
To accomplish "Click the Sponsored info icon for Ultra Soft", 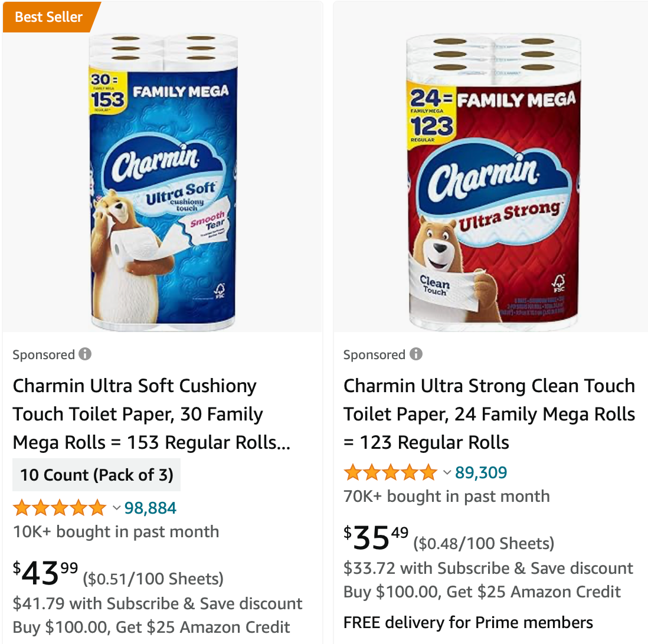I will pyautogui.click(x=85, y=354).
